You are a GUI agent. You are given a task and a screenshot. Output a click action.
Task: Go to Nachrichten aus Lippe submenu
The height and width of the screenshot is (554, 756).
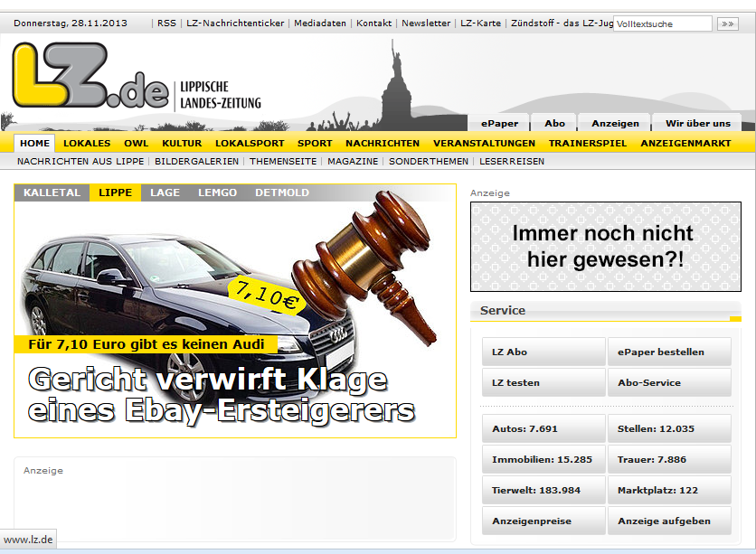[80, 162]
